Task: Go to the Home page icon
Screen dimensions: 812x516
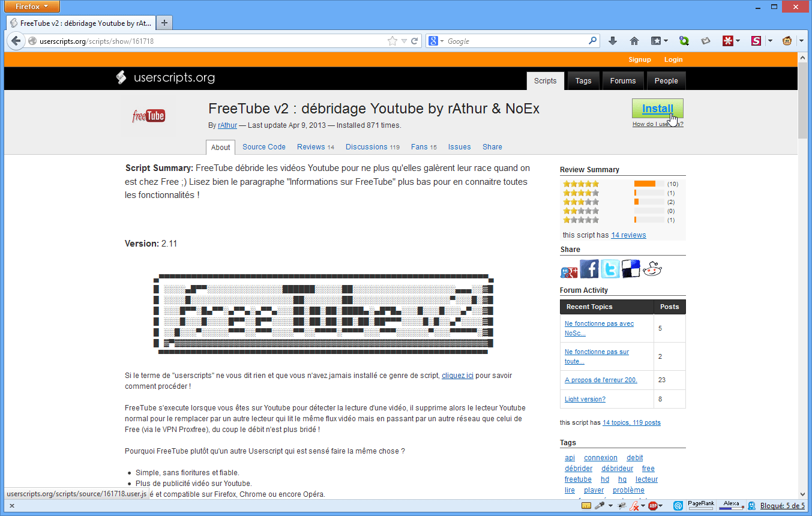Action: (634, 41)
